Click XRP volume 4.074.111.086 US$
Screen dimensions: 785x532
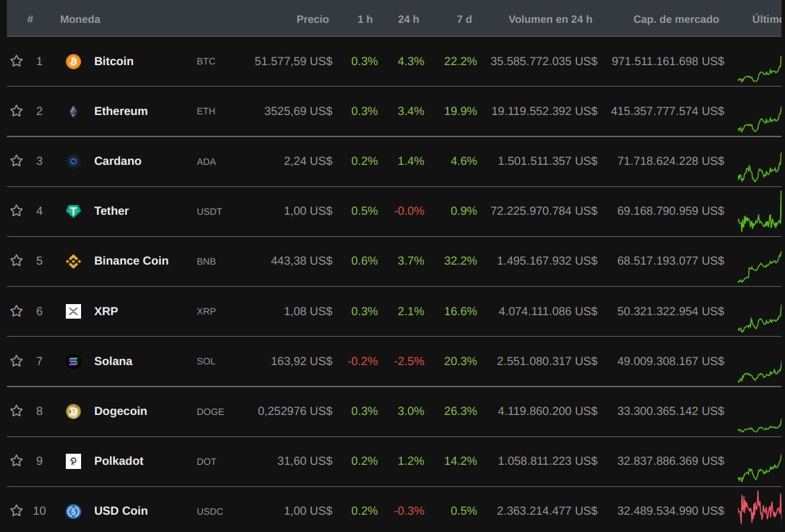(x=547, y=311)
